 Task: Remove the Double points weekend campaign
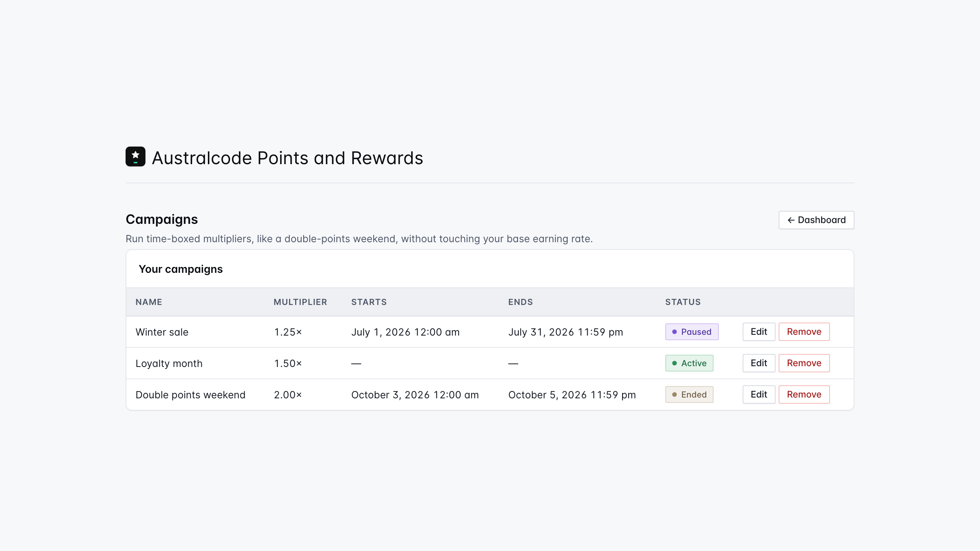(804, 395)
